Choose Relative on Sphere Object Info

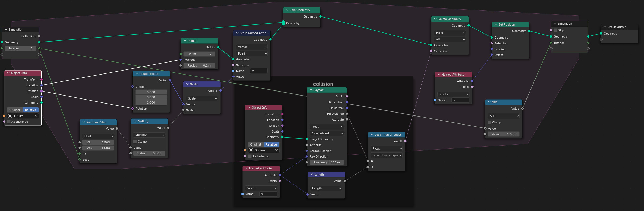click(x=271, y=144)
